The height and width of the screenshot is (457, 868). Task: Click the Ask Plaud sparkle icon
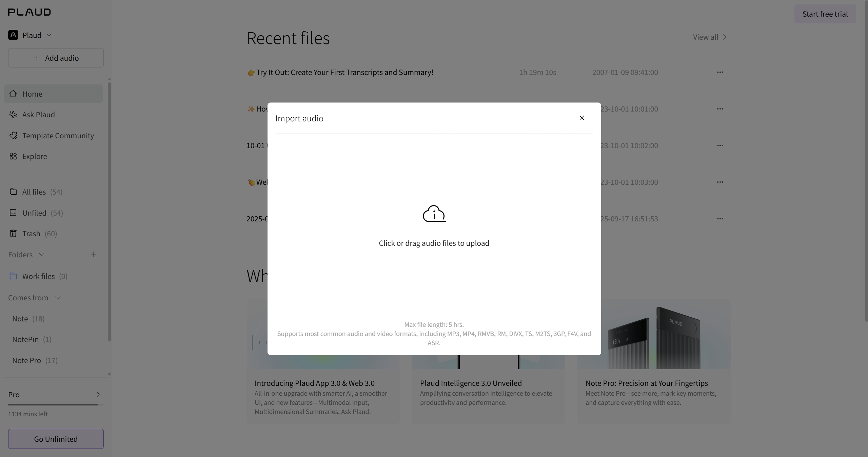pos(13,115)
